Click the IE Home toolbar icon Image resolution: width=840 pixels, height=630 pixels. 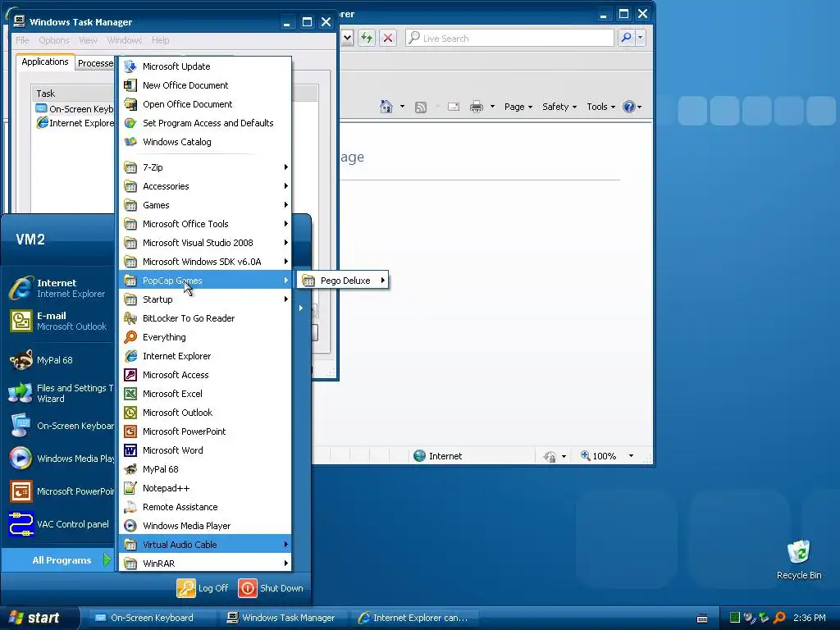point(386,107)
